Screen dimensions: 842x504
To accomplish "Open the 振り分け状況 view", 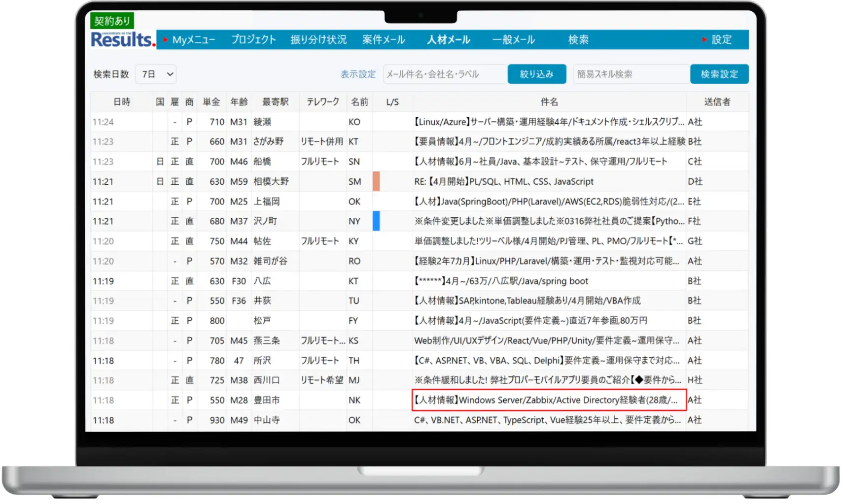I will click(318, 40).
